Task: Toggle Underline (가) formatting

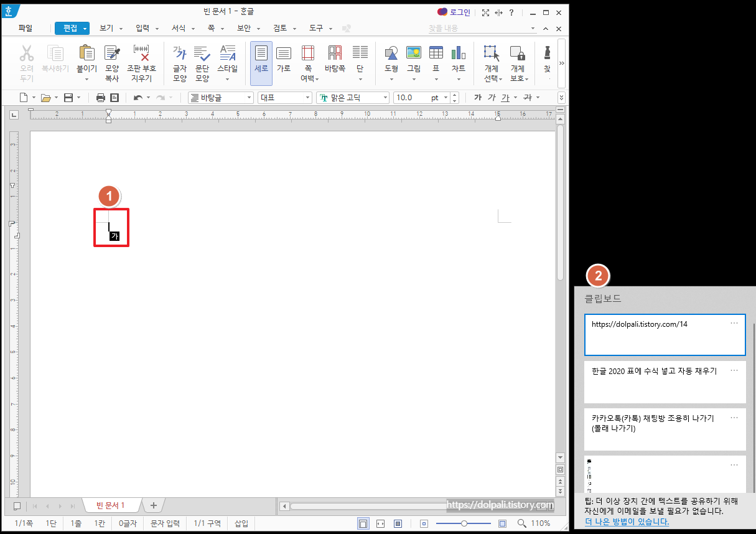Action: click(505, 98)
